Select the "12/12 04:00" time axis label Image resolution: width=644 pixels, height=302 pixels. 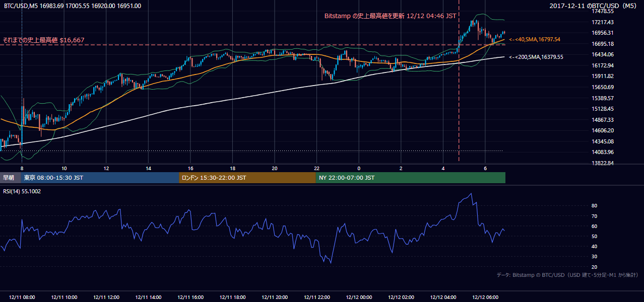[x=443, y=297]
